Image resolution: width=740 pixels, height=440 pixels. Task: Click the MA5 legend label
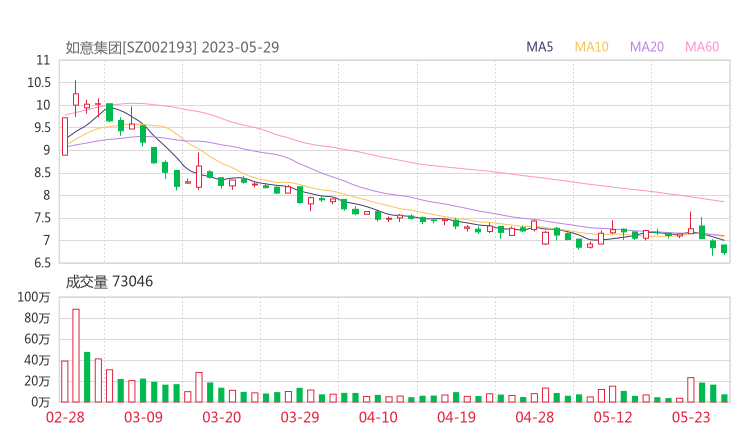pyautogui.click(x=539, y=47)
